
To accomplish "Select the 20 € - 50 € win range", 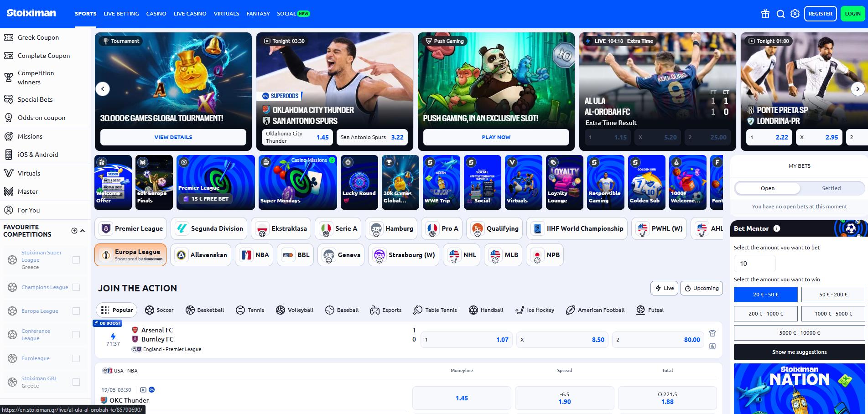I will 766,295.
